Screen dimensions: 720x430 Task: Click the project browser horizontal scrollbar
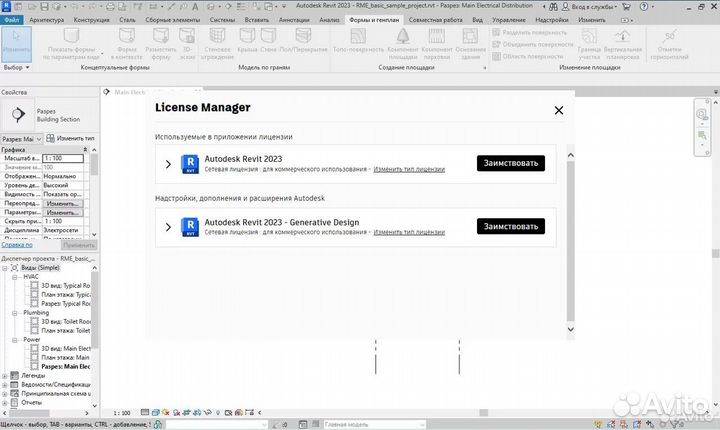pos(29,413)
